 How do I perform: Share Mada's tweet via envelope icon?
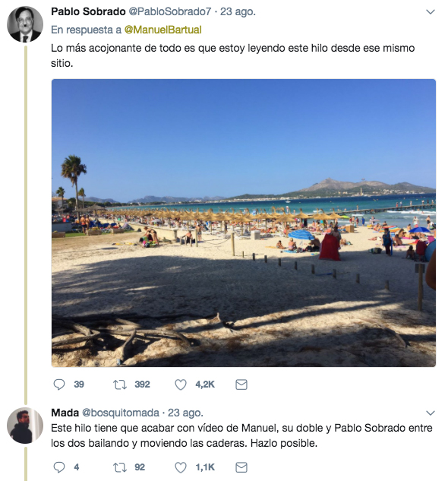tap(241, 467)
